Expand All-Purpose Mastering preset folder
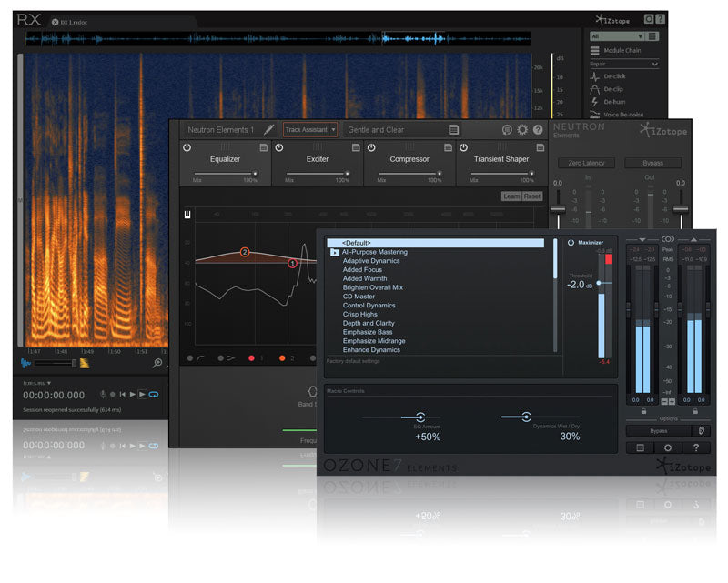The height and width of the screenshot is (583, 728). [334, 252]
